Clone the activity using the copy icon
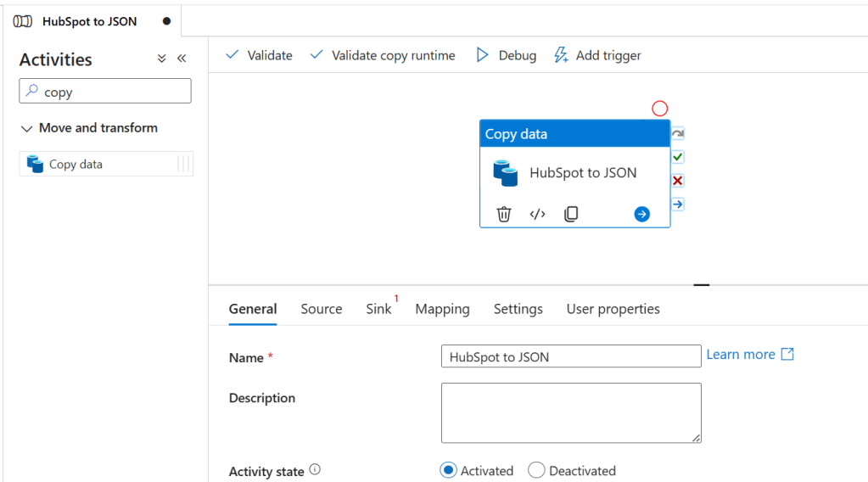Viewport: 868px width, 482px height. [x=571, y=214]
